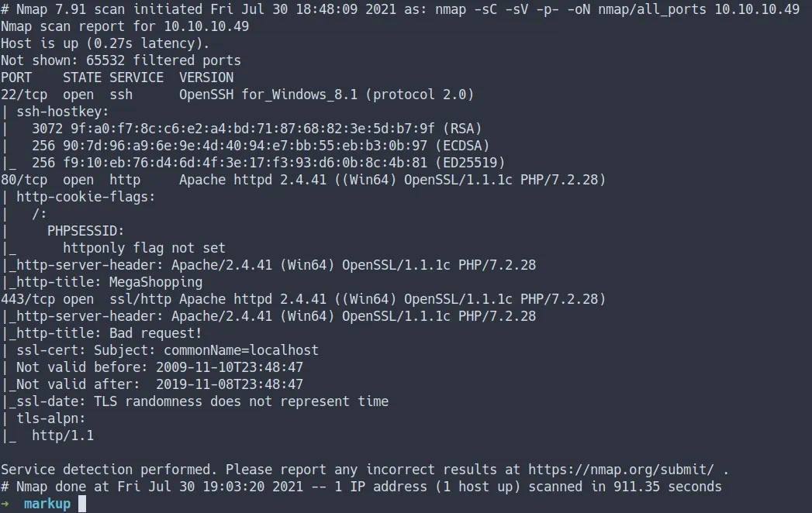Click the 80/tcp port entry
Viewport: 812px width, 513px height.
point(16,180)
